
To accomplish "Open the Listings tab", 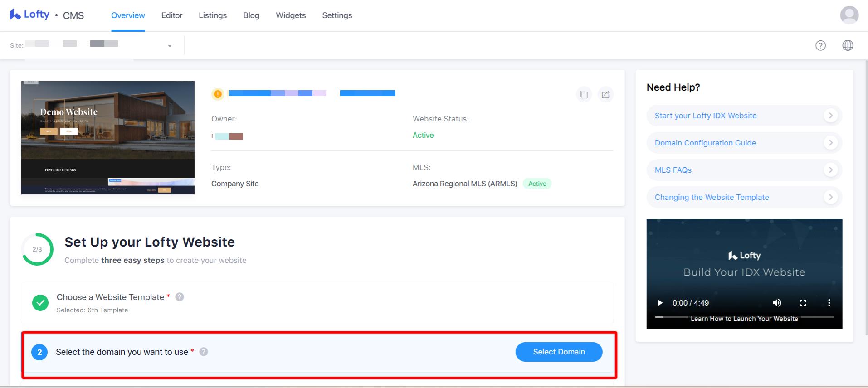I will 213,15.
